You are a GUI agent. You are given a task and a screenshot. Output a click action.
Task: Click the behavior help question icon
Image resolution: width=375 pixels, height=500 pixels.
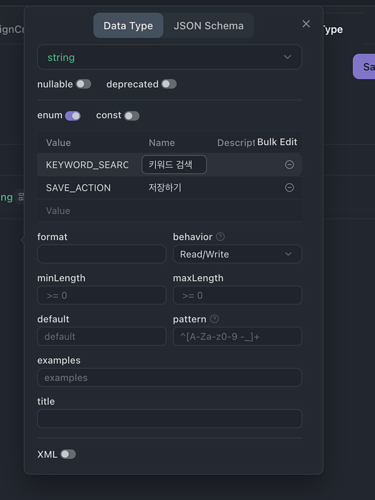pyautogui.click(x=220, y=236)
